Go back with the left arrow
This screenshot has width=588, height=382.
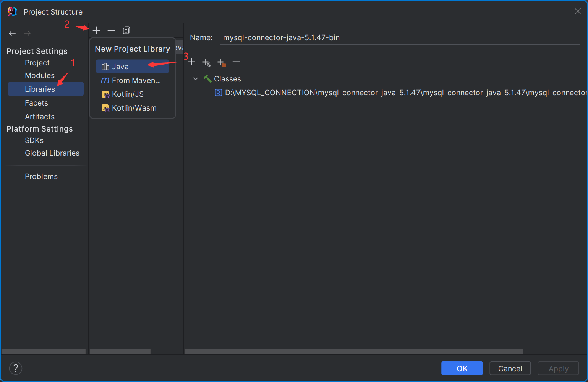click(x=12, y=33)
